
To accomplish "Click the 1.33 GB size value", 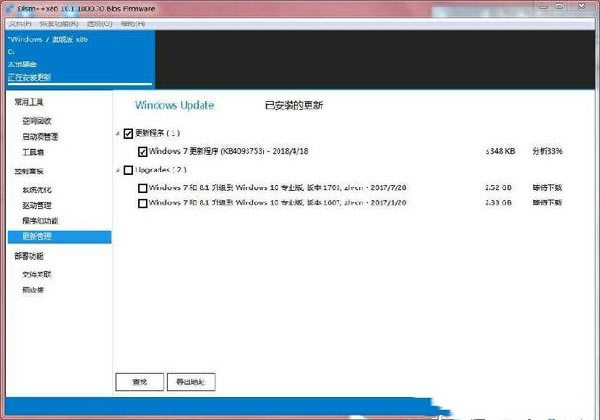I will tap(498, 203).
